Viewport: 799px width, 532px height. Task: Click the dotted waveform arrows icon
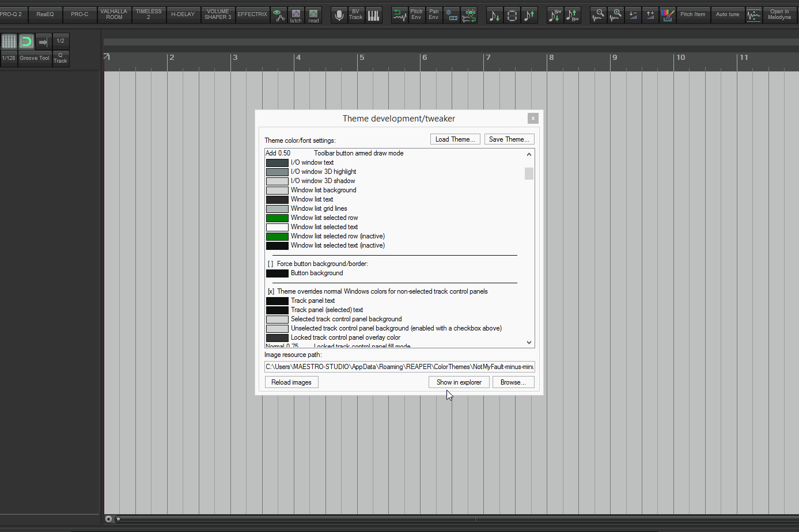coord(753,15)
